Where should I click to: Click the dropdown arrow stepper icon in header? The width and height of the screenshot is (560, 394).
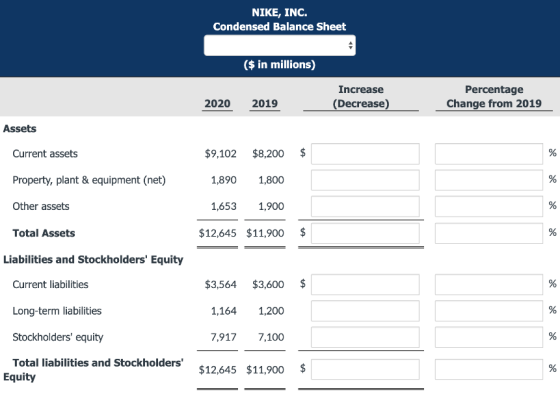point(350,45)
